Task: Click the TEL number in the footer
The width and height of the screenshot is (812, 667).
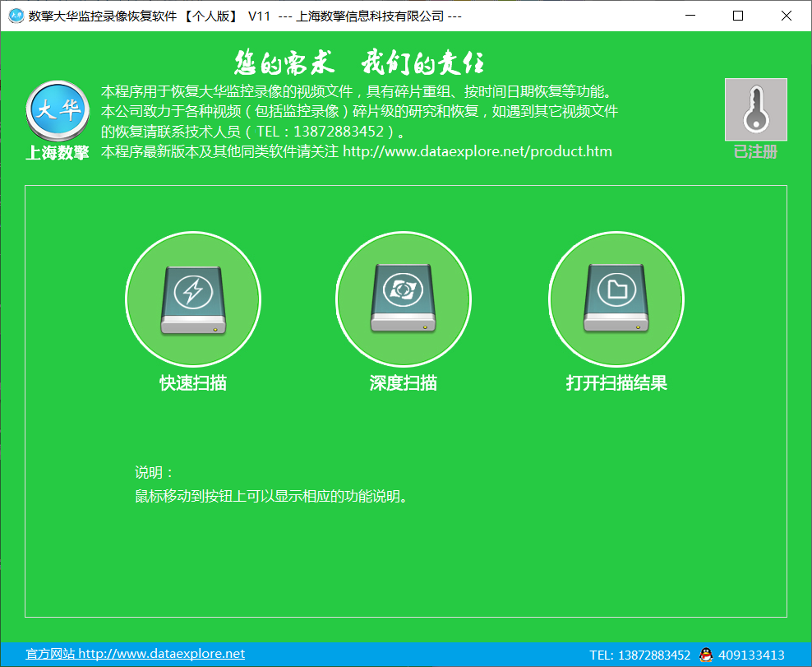Action: coord(639,655)
